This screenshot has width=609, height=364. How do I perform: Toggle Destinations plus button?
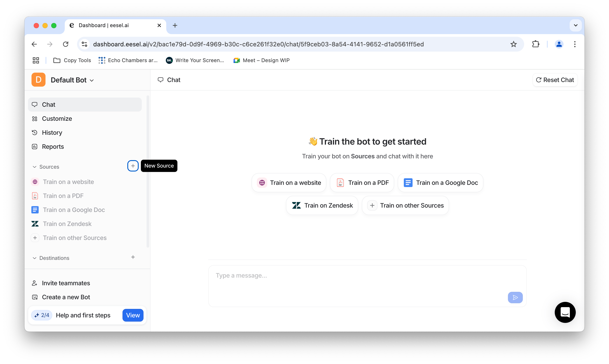click(133, 258)
